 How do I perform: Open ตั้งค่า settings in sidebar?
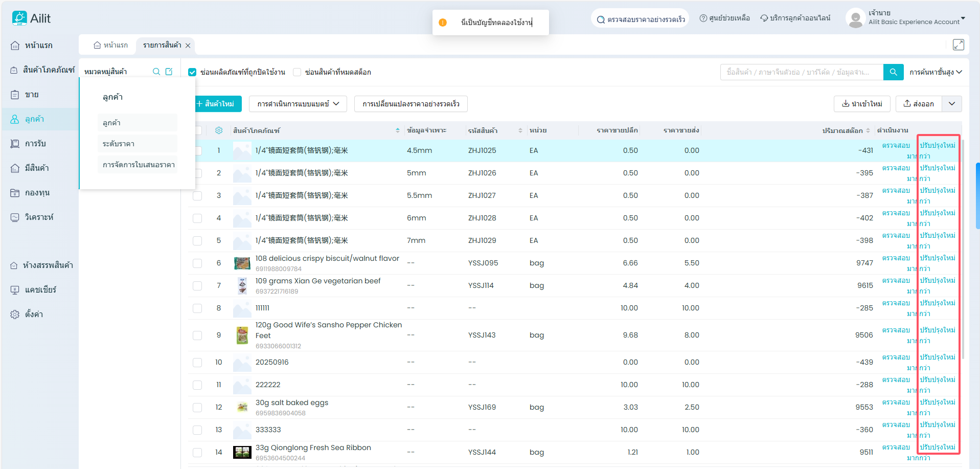(34, 314)
